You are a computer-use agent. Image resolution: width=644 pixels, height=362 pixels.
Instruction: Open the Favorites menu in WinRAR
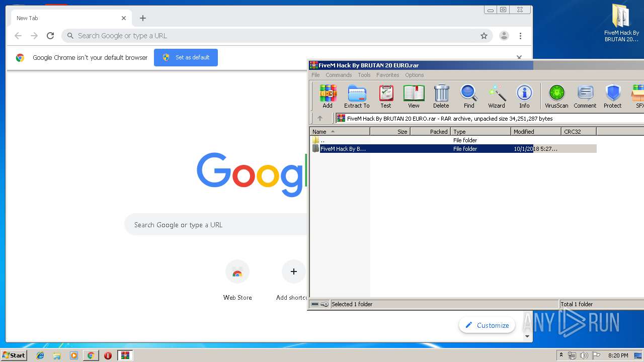[388, 75]
